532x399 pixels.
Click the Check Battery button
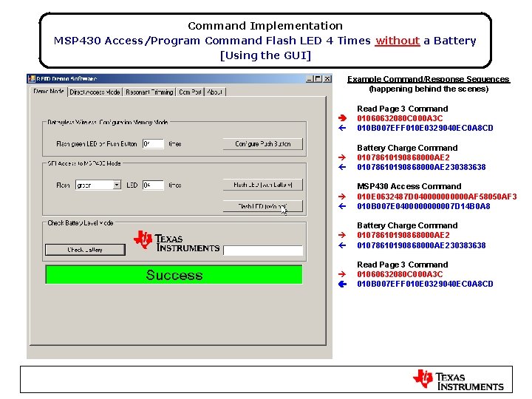click(85, 250)
